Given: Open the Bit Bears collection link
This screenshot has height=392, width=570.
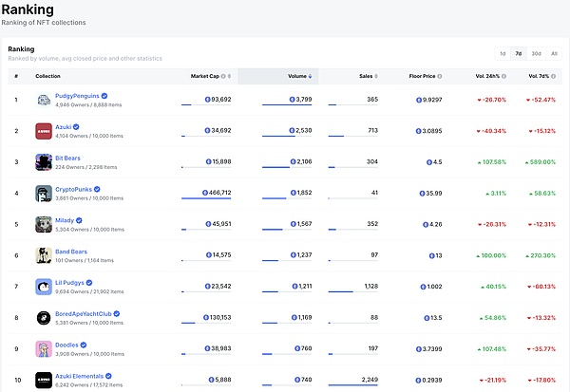Looking at the screenshot, I should point(67,159).
